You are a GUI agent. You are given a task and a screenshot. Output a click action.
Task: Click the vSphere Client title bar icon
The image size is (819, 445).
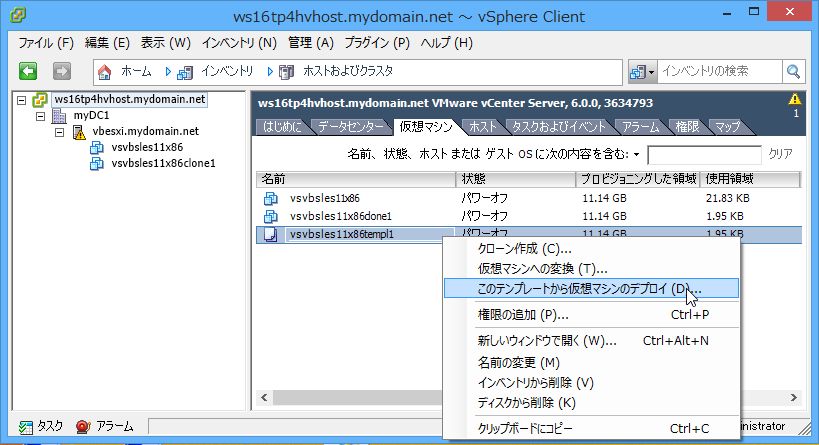tap(17, 15)
